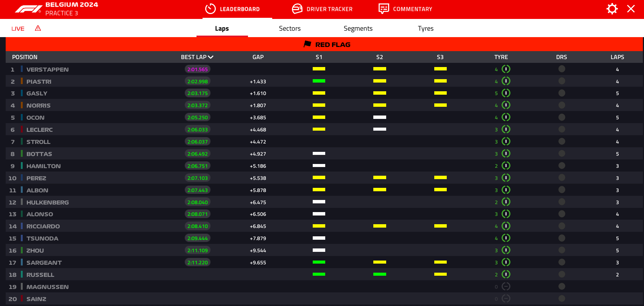Select the VERSTAPPEN driver row name
The height and width of the screenshot is (306, 644).
tap(48, 70)
